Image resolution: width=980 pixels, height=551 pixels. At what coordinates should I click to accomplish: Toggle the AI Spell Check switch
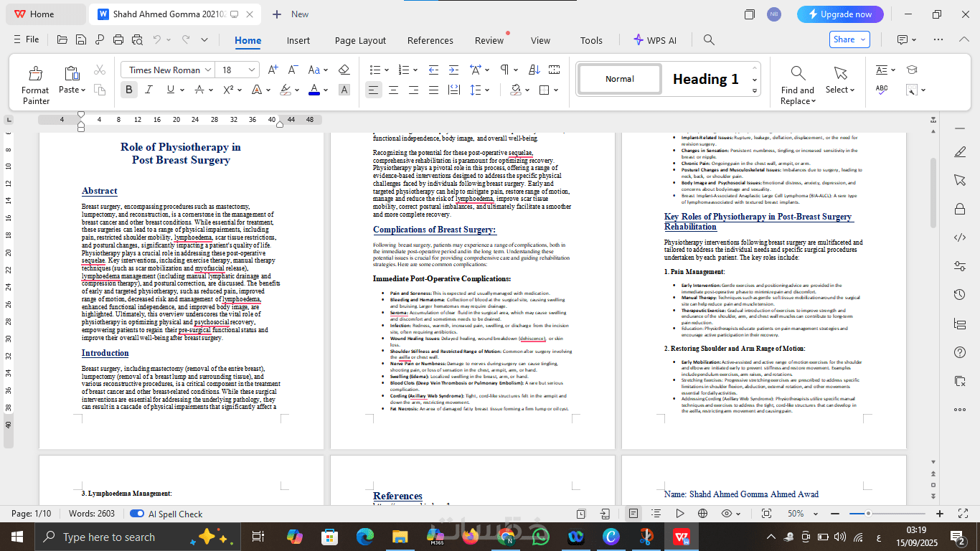pos(137,514)
